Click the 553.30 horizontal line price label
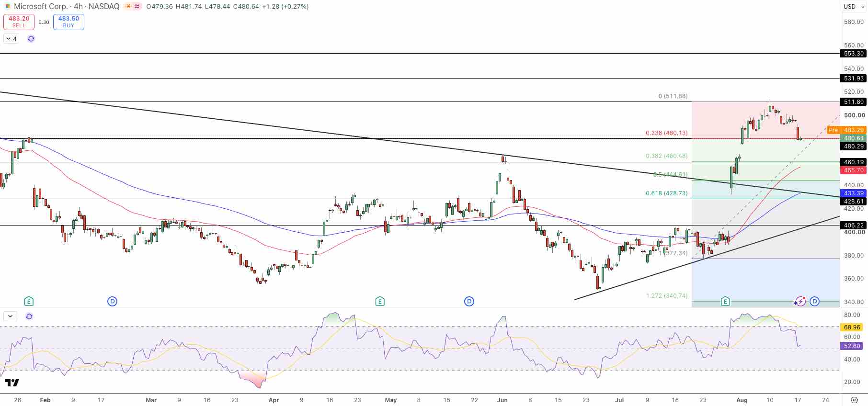This screenshot has height=406, width=868. (x=854, y=54)
